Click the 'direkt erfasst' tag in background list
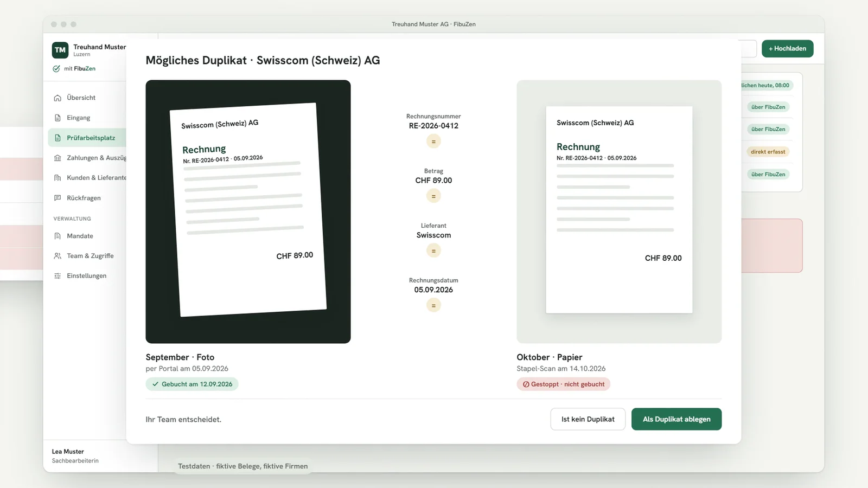Screen dimensions: 868x488 point(768,152)
